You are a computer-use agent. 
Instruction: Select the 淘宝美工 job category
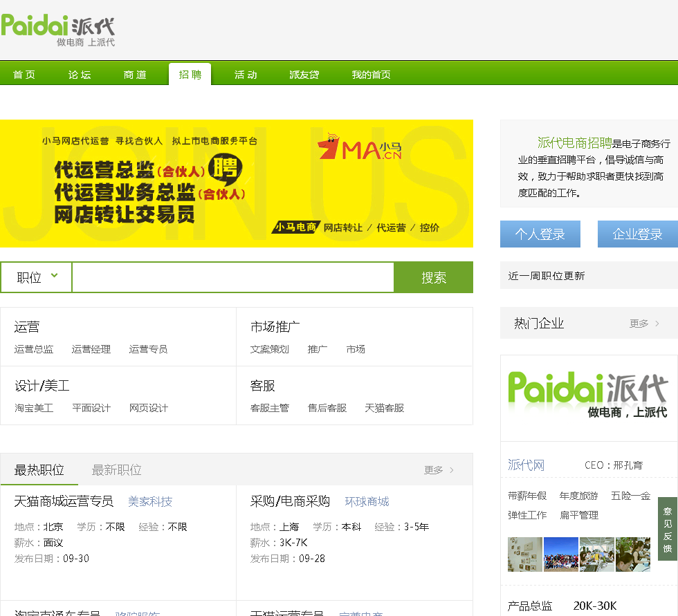click(34, 408)
